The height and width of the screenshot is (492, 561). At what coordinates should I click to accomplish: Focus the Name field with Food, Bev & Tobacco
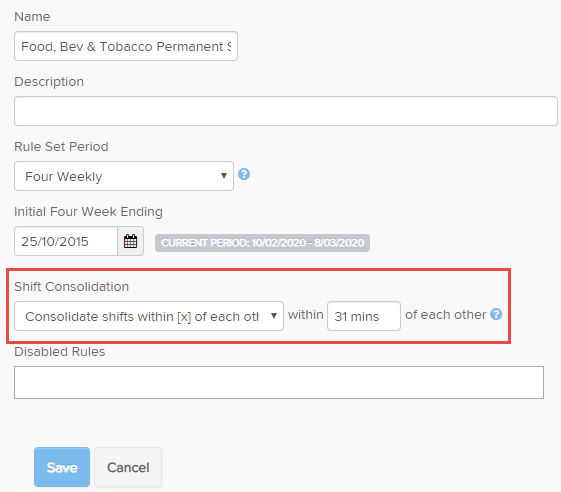click(x=126, y=46)
